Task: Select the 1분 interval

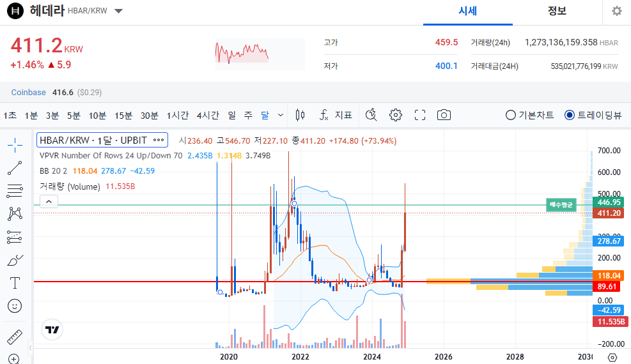Action: 31,116
